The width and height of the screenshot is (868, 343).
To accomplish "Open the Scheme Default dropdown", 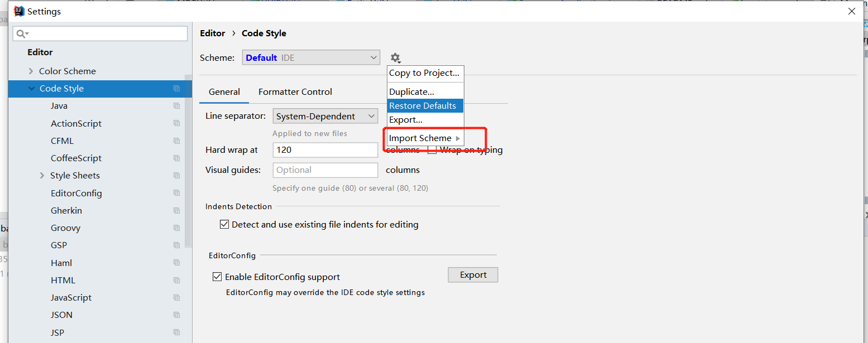I will point(311,57).
